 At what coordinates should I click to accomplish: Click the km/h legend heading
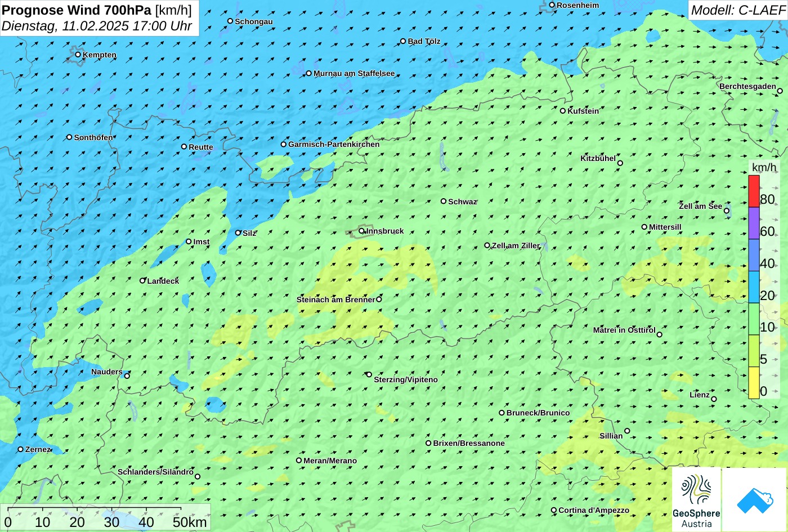764,167
